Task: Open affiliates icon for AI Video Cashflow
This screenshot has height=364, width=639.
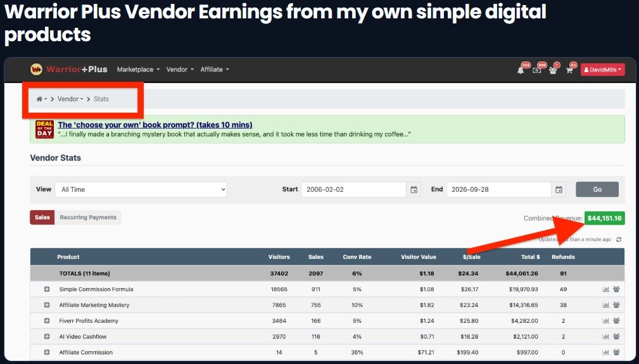Action: 616,337
